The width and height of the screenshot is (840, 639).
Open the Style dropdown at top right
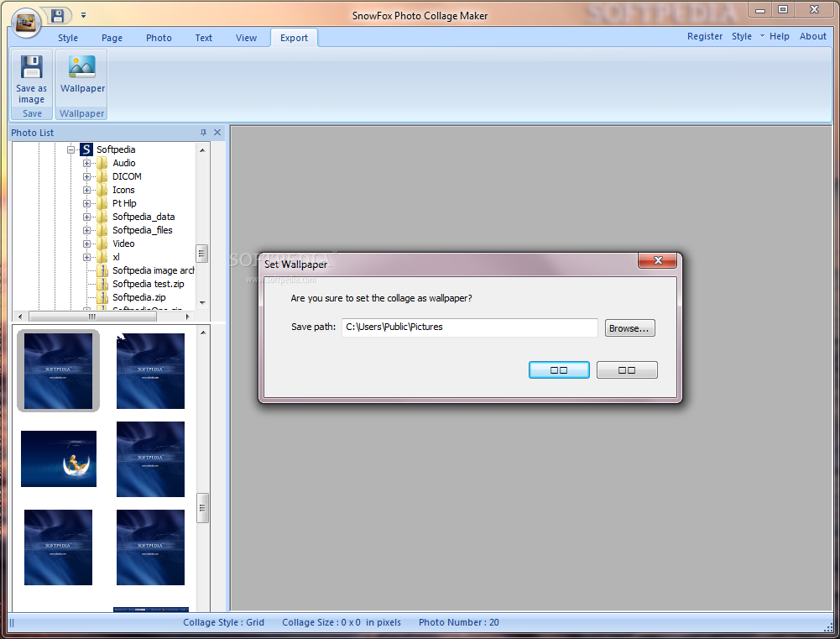(x=748, y=36)
